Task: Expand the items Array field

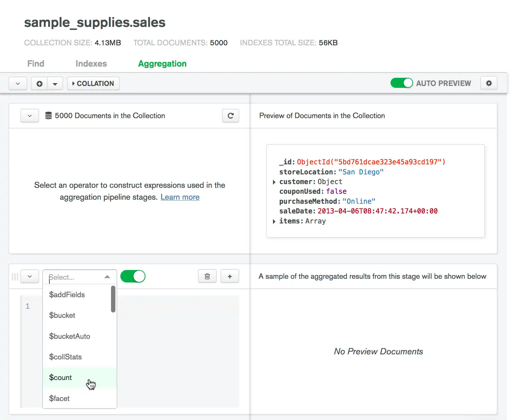Action: point(274,221)
